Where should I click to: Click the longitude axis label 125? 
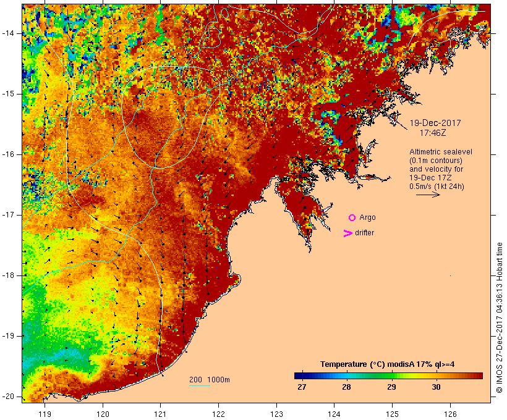(392, 414)
